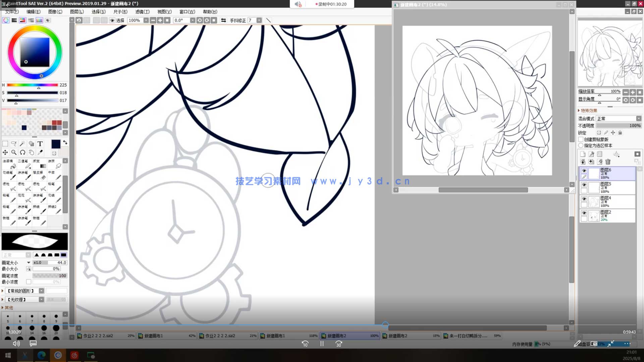The image size is (644, 362).
Task: Open the 手抖修正 stabilizer dropdown
Action: tap(259, 20)
